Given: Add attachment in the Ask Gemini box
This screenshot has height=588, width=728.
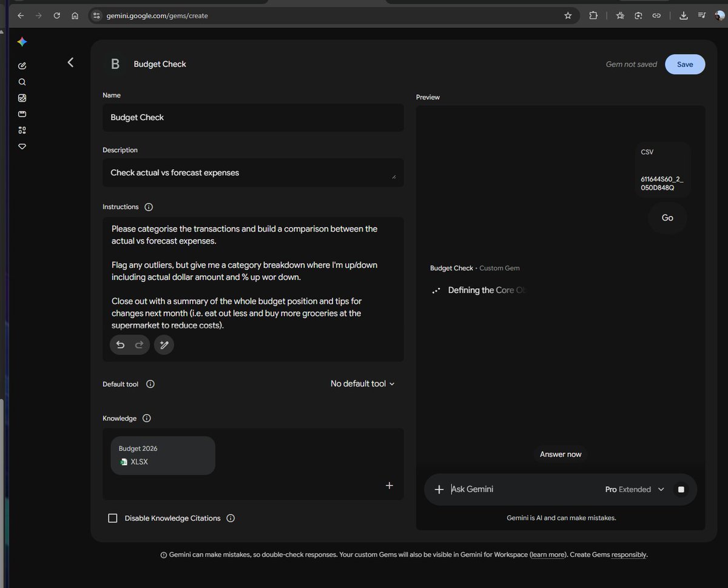Looking at the screenshot, I should pyautogui.click(x=439, y=489).
